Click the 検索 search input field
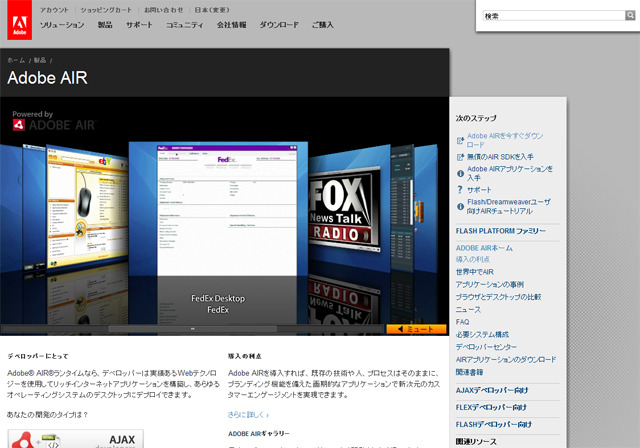The width and height of the screenshot is (640, 448). 554,16
